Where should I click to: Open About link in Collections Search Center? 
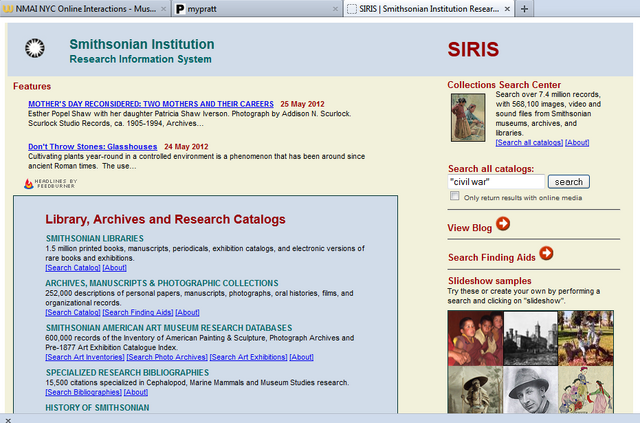(x=577, y=142)
